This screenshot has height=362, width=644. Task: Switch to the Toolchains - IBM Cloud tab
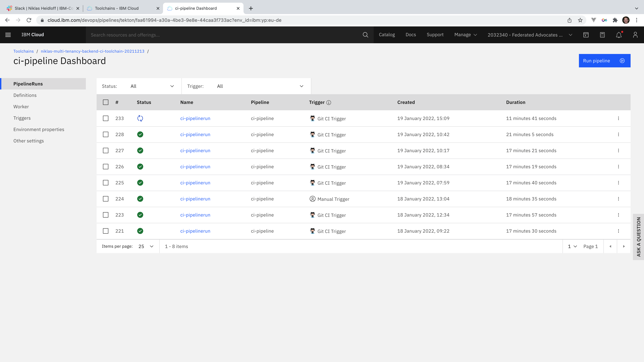[x=117, y=8]
